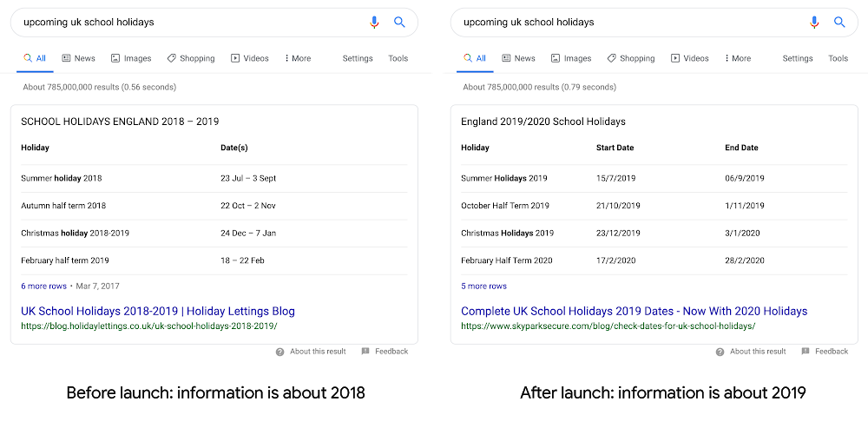This screenshot has width=868, height=448.
Task: Open UK School Holidays 2018-2019 Holiday Lettings link
Action: [158, 311]
